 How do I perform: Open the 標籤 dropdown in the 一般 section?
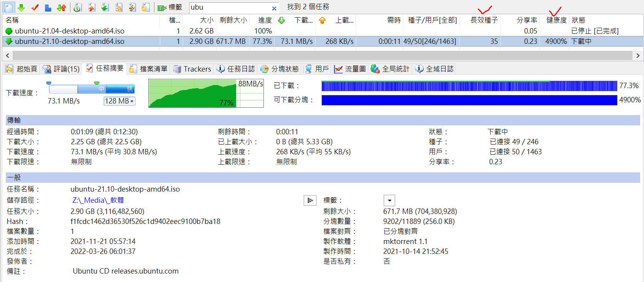[x=389, y=200]
